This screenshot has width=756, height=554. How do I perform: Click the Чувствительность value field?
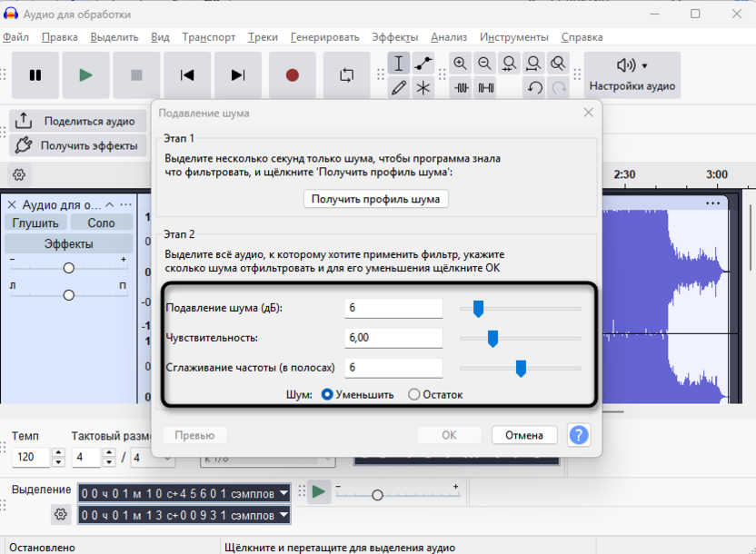(x=393, y=338)
